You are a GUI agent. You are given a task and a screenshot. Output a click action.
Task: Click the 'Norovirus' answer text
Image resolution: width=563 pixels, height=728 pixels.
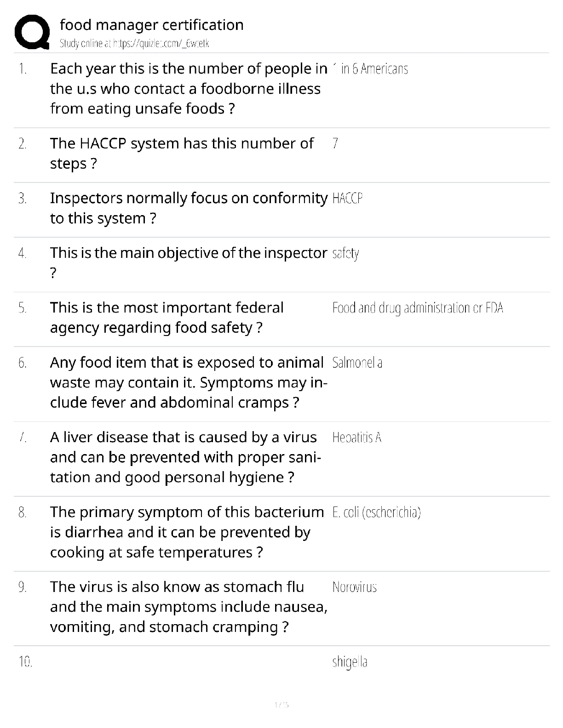pyautogui.click(x=354, y=587)
